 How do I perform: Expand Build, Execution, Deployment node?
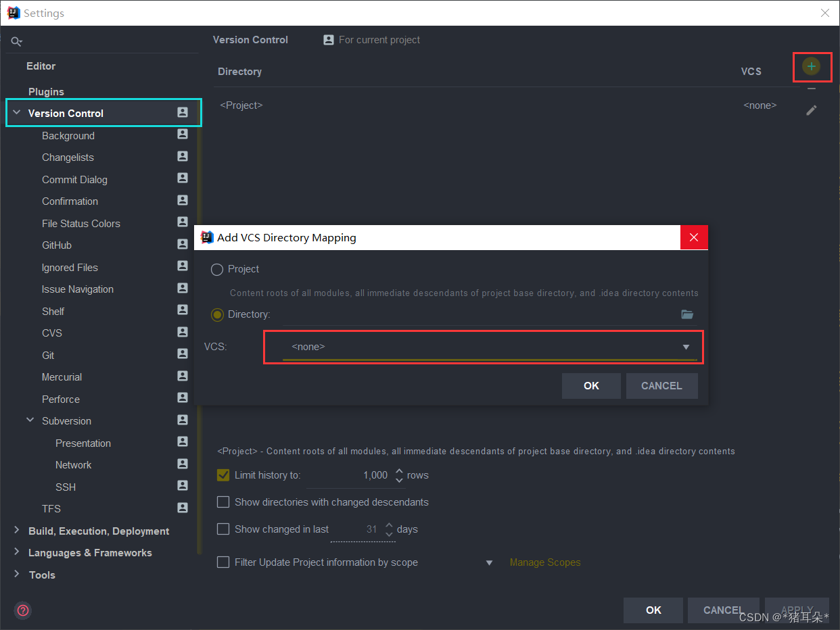coord(17,531)
